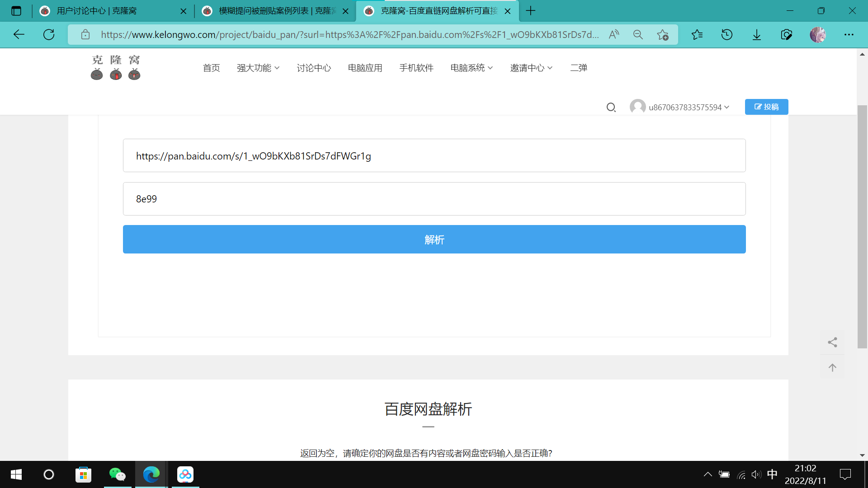Open the Read aloud icon
Screen dimensions: 868x488
pyautogui.click(x=613, y=34)
